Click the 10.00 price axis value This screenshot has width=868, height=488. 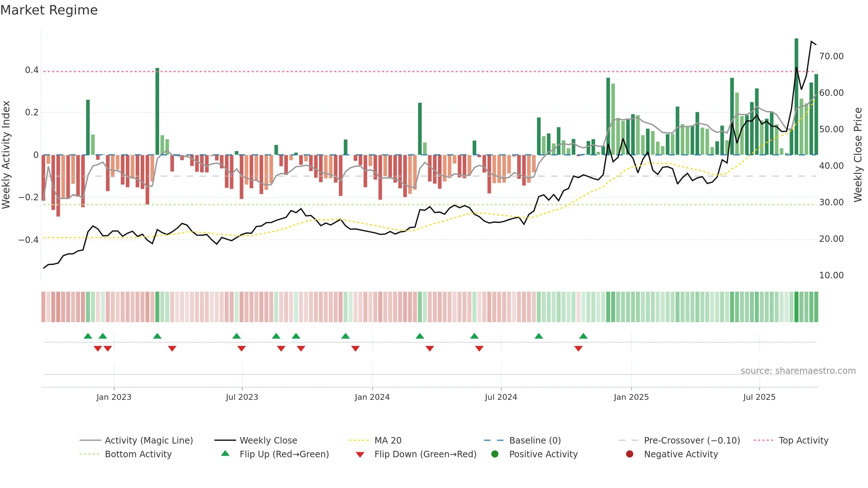(x=831, y=275)
